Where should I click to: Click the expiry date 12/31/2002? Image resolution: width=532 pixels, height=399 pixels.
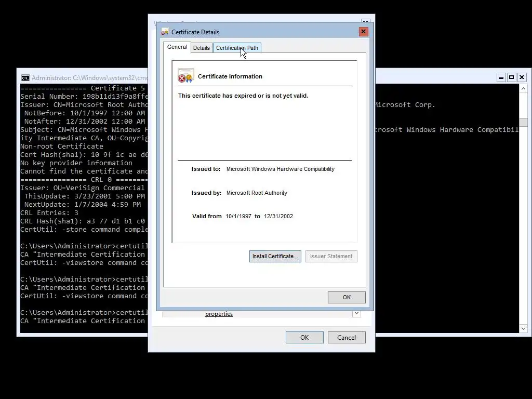click(278, 216)
